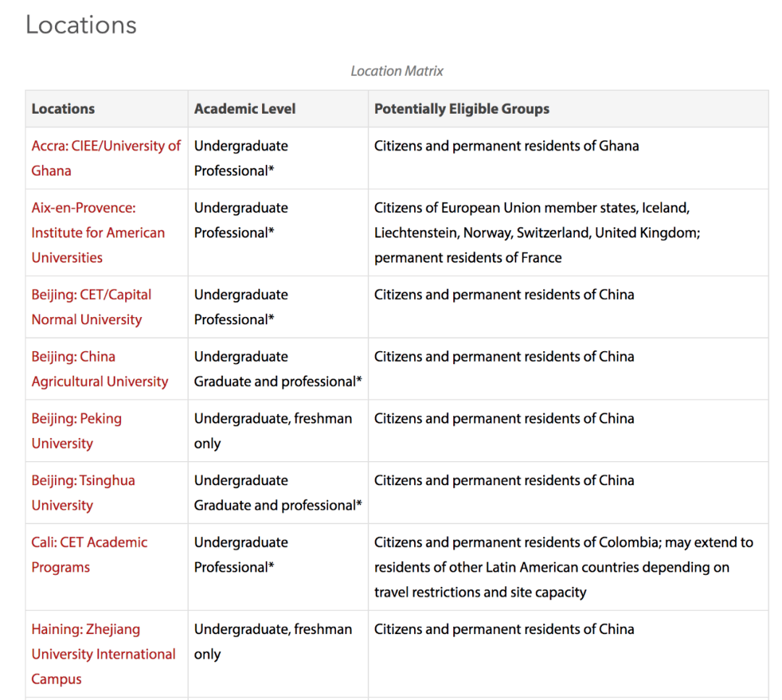Click the Locations page heading
The image size is (782, 700).
pos(81,25)
